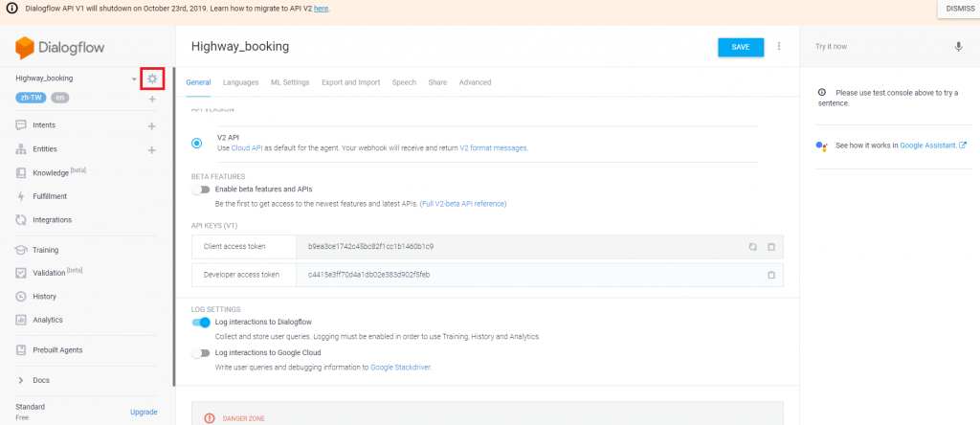Add a new language plus icon

point(152,99)
